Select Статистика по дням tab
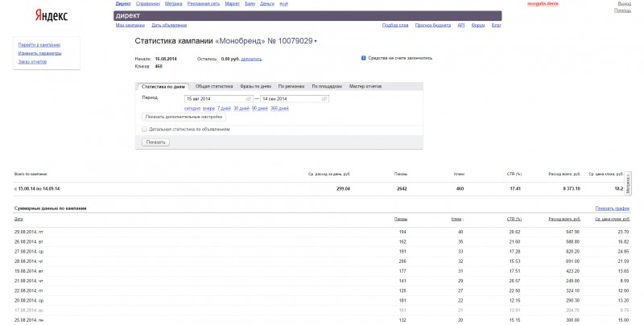This screenshot has width=644, height=325. click(x=163, y=87)
